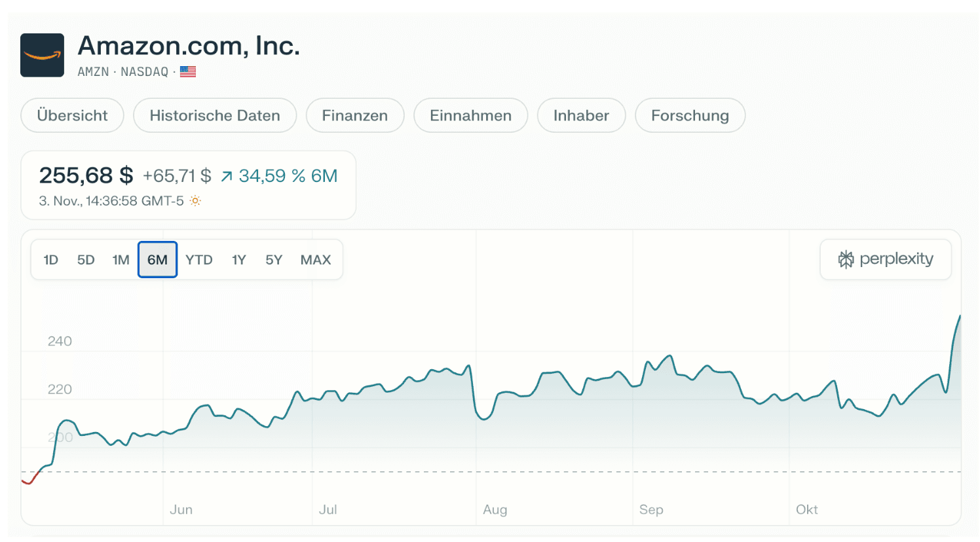Screen dimensions: 980x542
Task: Open the Übersicht tab
Action: [72, 116]
